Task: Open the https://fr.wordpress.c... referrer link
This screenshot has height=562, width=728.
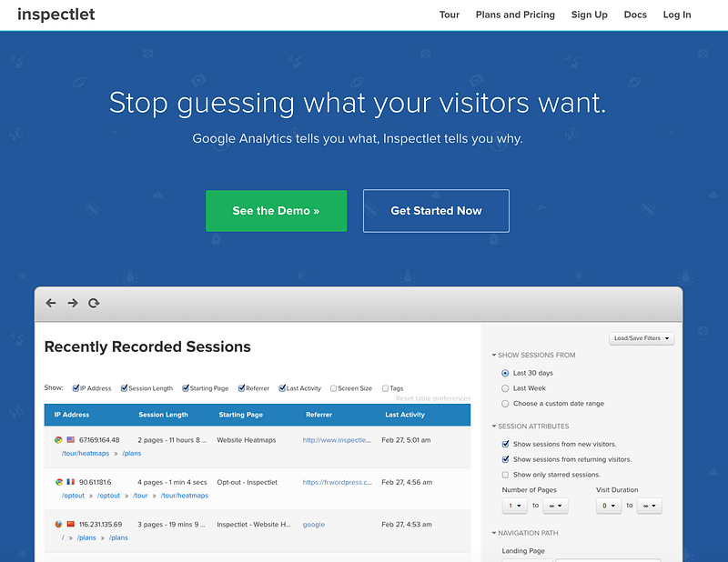Action: (x=337, y=482)
